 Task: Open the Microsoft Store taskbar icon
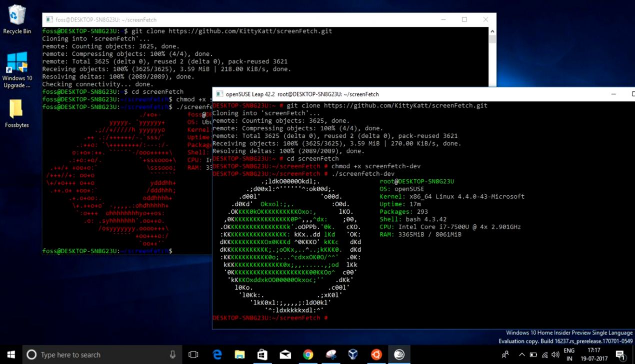262,355
